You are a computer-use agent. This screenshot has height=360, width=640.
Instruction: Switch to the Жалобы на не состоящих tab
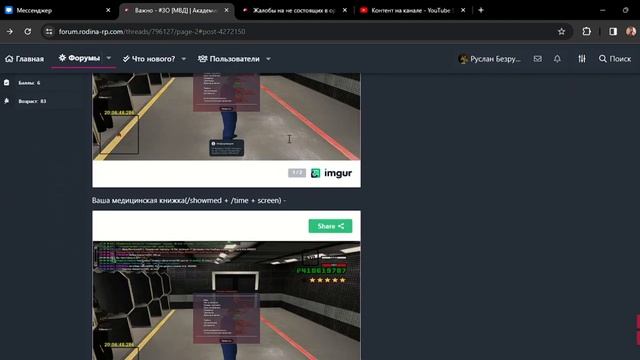point(295,10)
